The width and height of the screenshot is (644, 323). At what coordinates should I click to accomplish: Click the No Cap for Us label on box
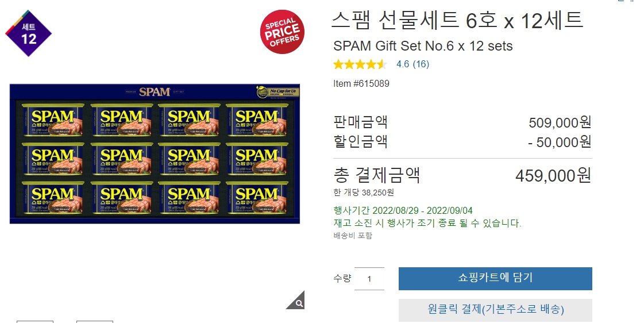pyautogui.click(x=278, y=92)
